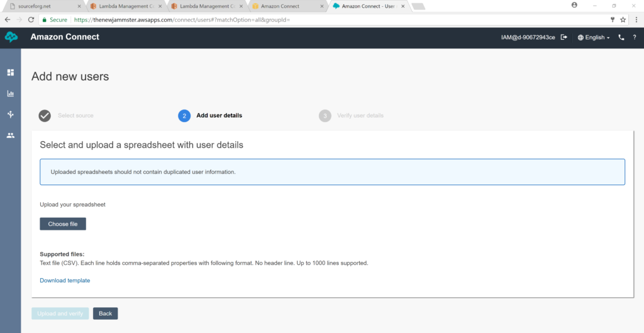Click the log out icon beside username
644x333 pixels.
tap(564, 37)
